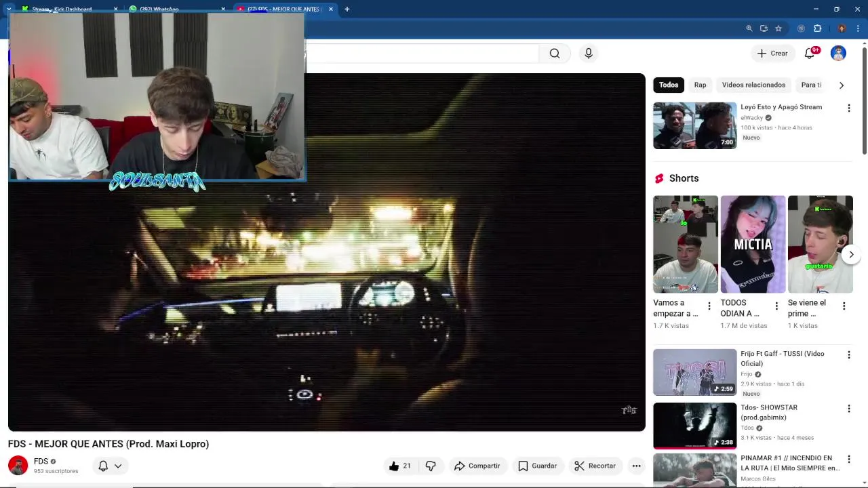Image resolution: width=868 pixels, height=488 pixels.
Task: Click the Tdos- SHOWSTAR video title
Action: [x=769, y=412]
